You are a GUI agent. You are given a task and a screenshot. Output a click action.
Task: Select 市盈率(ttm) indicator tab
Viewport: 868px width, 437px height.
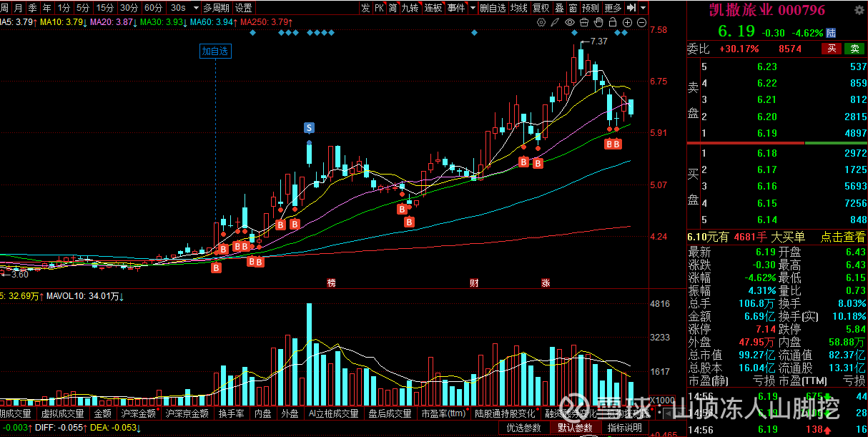(443, 413)
